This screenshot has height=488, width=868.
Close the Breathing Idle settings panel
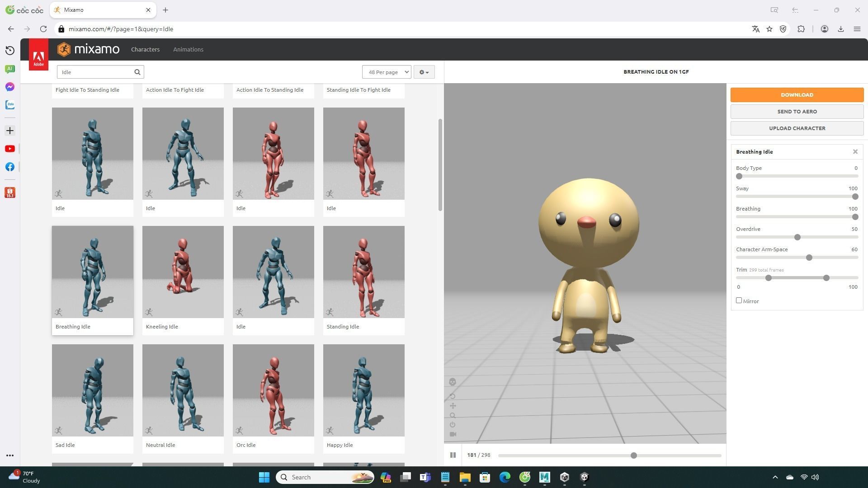855,152
